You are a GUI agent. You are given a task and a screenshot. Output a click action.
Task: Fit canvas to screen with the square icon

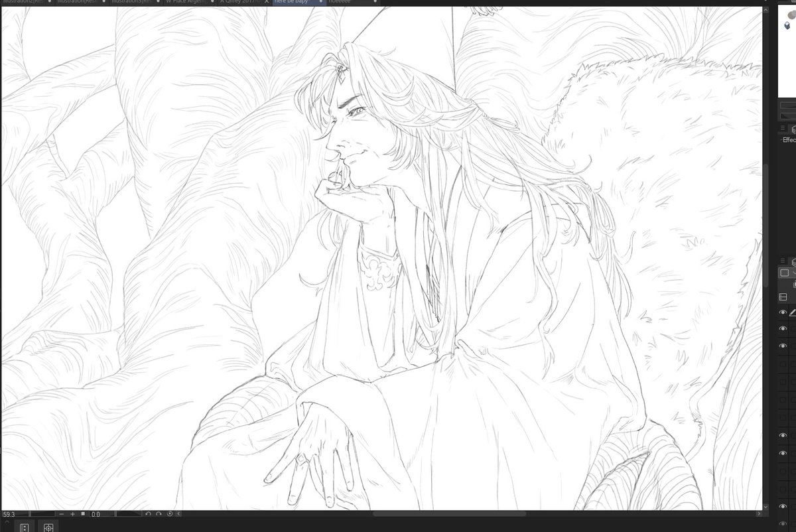coord(83,513)
